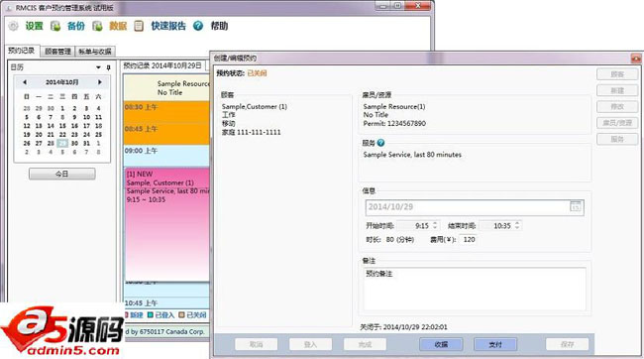644x359 pixels.
Task: Click 修改 button on dialog right side
Action: (x=617, y=106)
